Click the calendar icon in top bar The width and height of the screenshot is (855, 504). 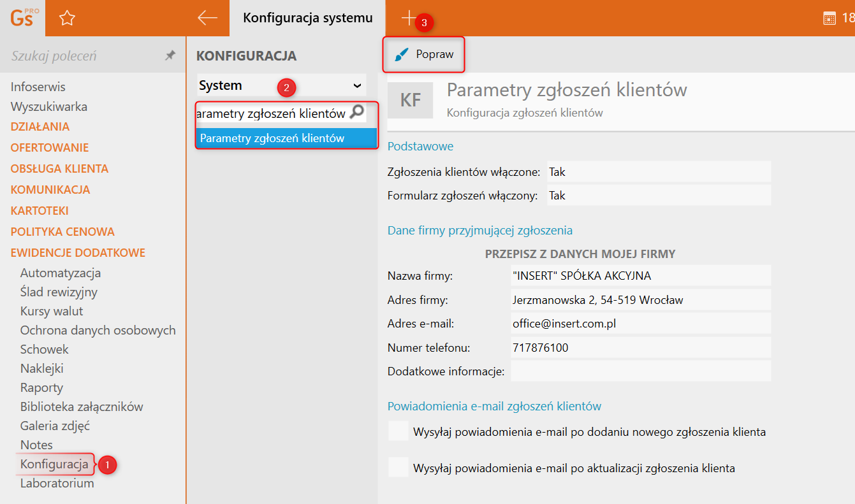click(829, 18)
